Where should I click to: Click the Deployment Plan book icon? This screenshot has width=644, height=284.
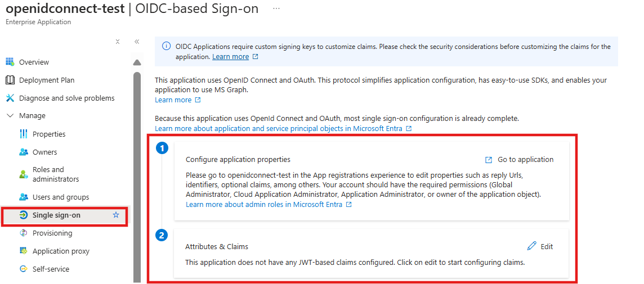10,80
